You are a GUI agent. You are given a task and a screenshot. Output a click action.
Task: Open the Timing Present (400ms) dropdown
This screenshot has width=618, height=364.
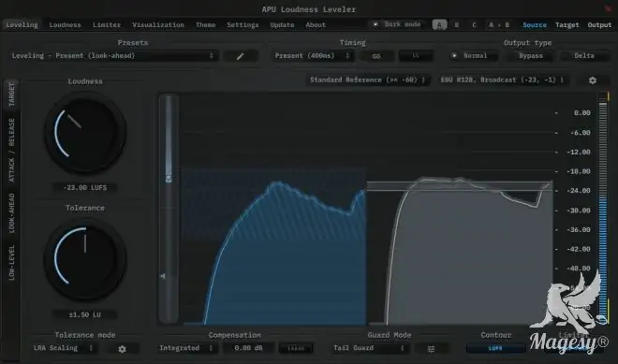coord(313,56)
